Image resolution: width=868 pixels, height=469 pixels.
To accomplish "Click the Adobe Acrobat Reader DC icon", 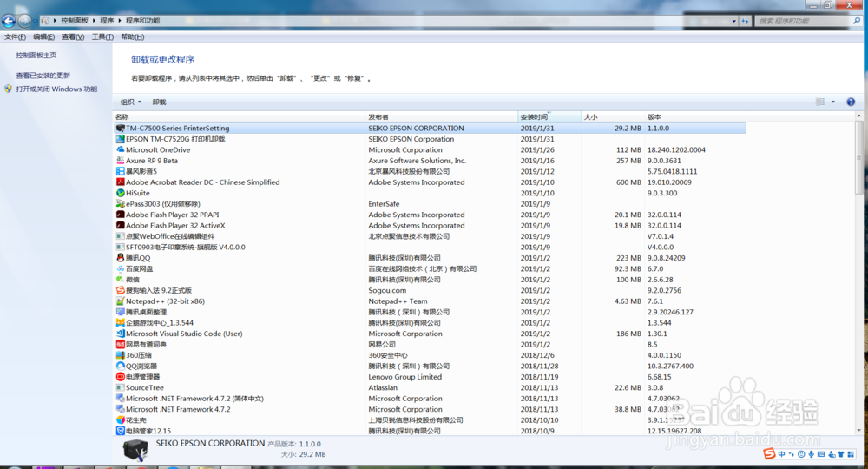I will (120, 182).
